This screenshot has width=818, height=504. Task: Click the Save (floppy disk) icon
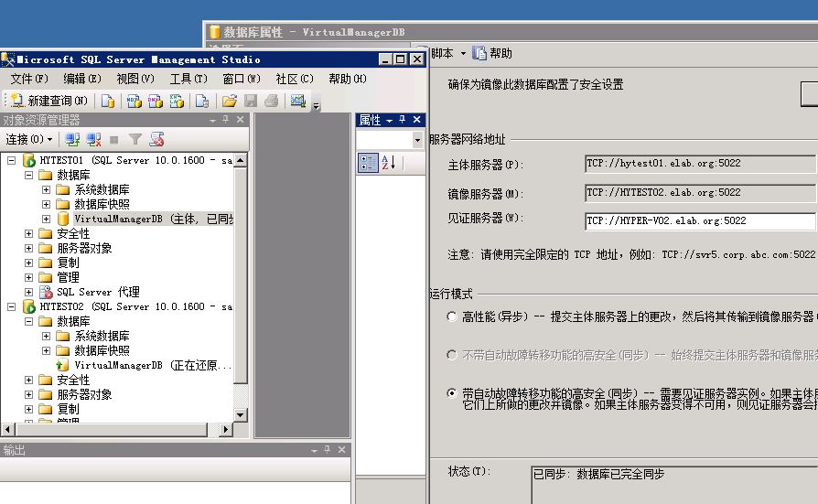click(x=251, y=101)
